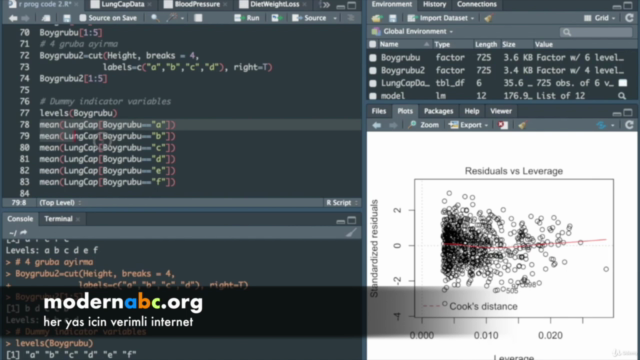Open code tools wand dropdown arrow
The width and height of the screenshot is (640, 360).
pyautogui.click(x=182, y=18)
